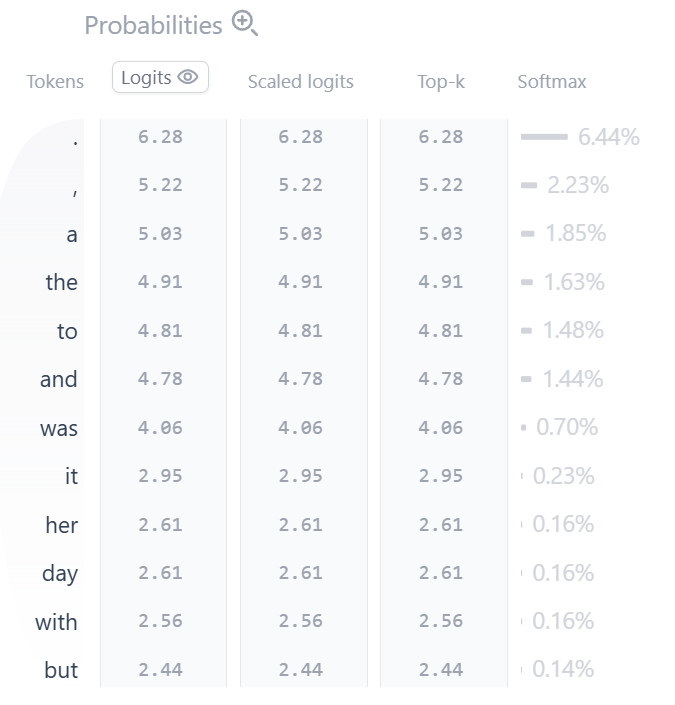Toggle the eye icon in Logits
675x705 pixels.
[188, 77]
